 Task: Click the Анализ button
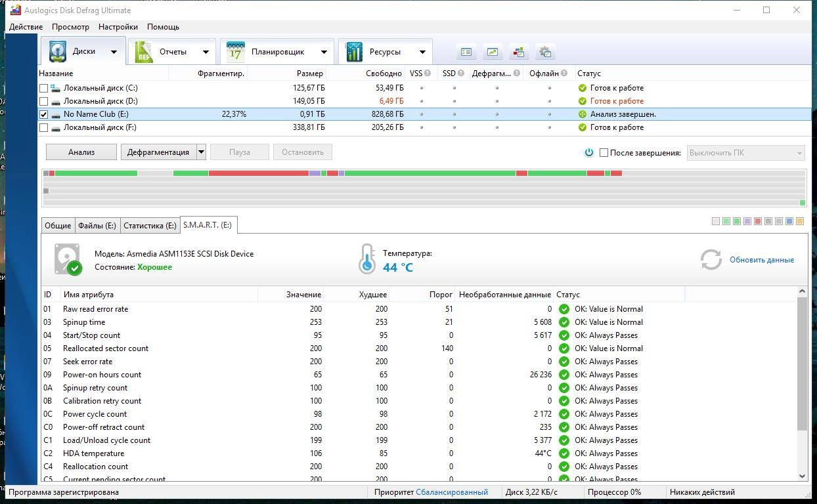click(81, 152)
